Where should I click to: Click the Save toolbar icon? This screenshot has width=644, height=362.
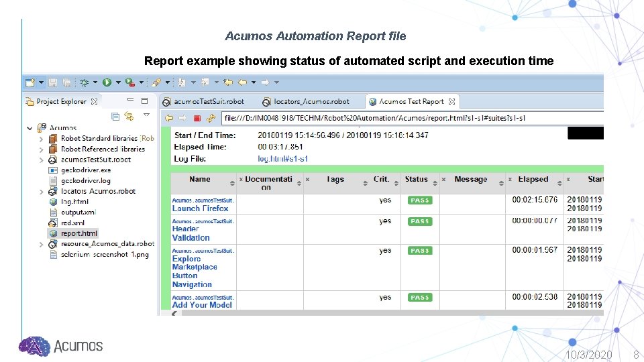(x=53, y=82)
